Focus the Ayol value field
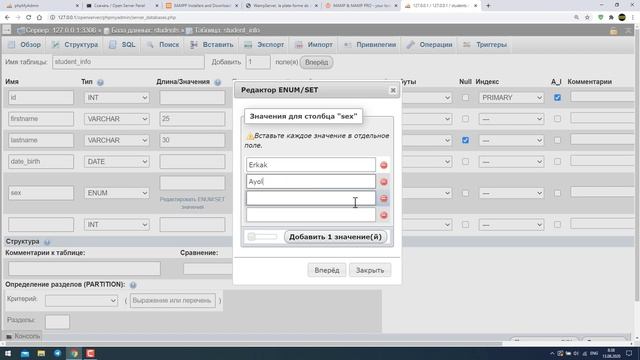640x360 pixels. (311, 182)
